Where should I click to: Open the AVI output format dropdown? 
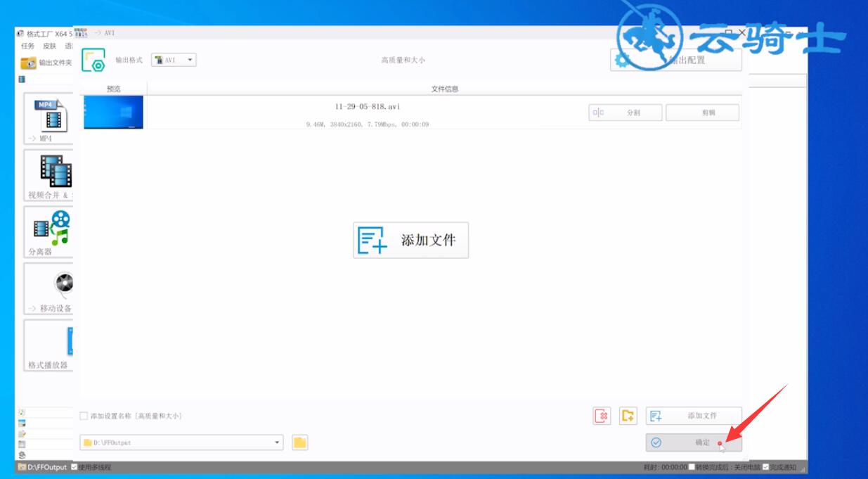point(174,60)
